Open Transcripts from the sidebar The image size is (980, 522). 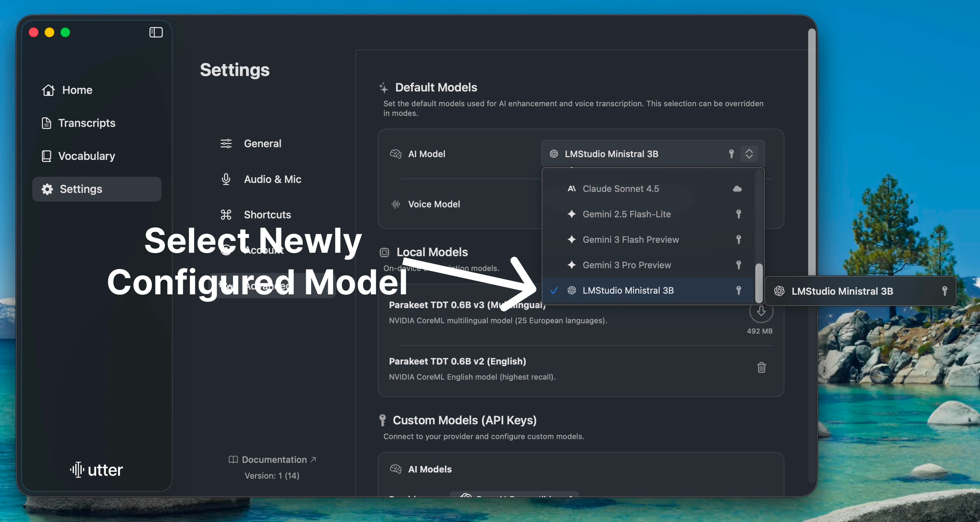coord(87,123)
